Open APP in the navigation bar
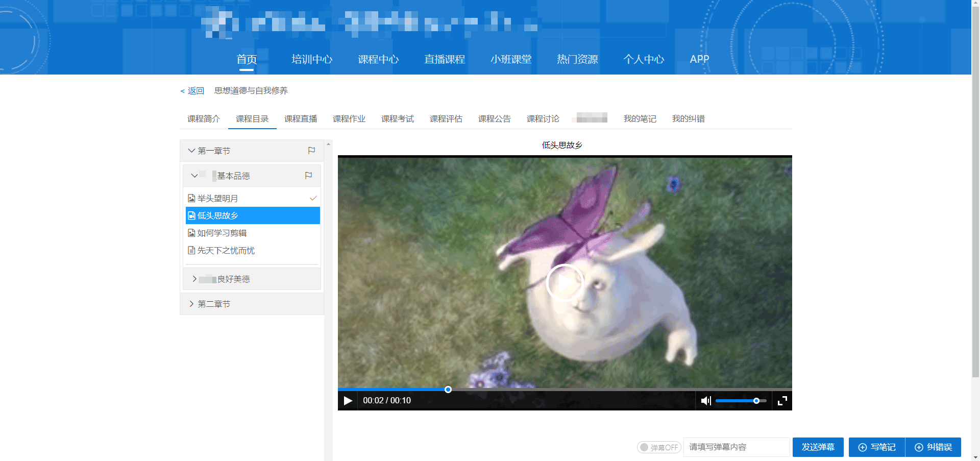The width and height of the screenshot is (980, 461). 699,59
